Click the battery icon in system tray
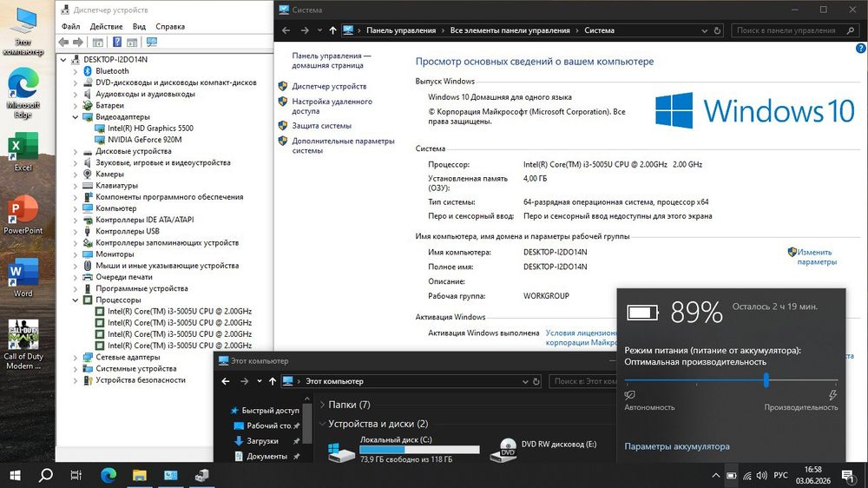The image size is (868, 488). pyautogui.click(x=731, y=475)
